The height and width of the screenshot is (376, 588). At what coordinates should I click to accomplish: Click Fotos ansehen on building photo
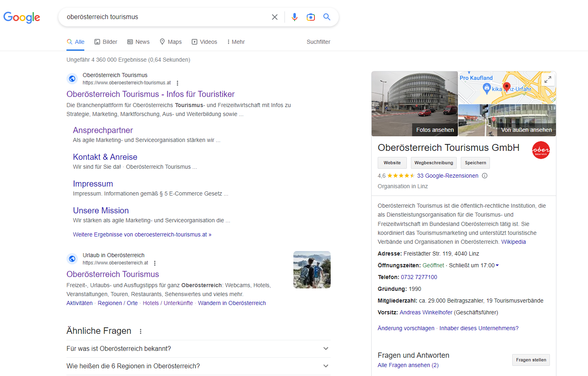(435, 130)
